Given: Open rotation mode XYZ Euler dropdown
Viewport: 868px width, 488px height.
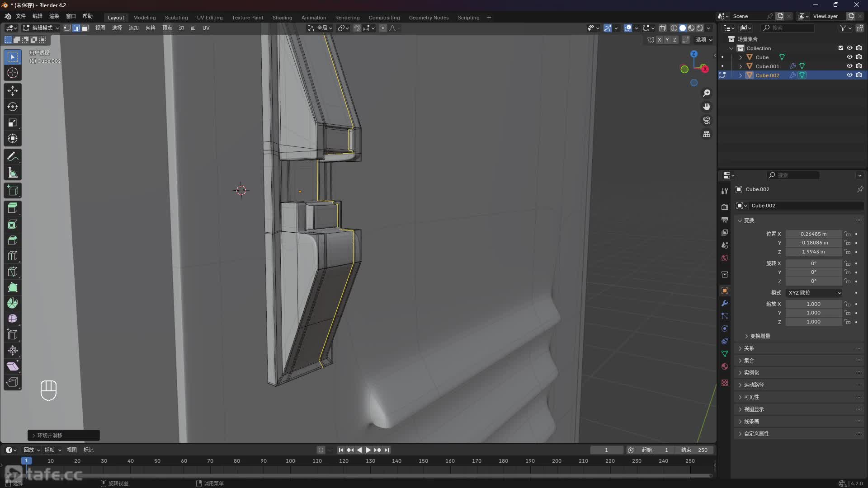Looking at the screenshot, I should tap(814, 293).
